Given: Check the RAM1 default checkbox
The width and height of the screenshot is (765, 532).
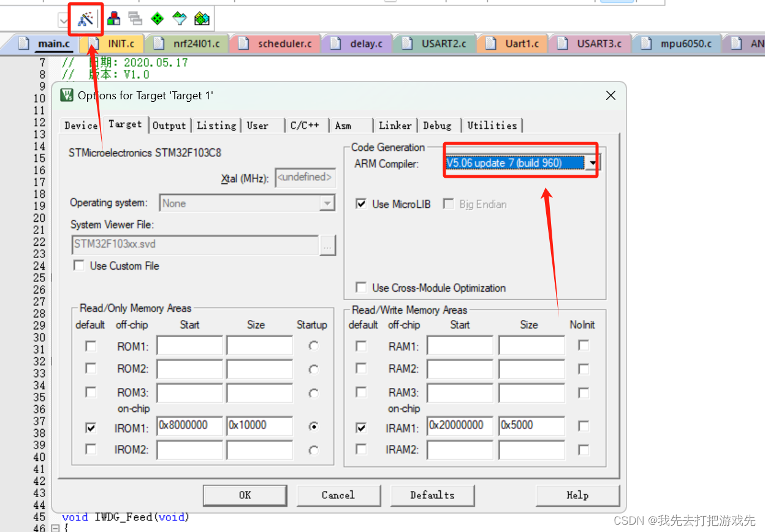Looking at the screenshot, I should [361, 346].
